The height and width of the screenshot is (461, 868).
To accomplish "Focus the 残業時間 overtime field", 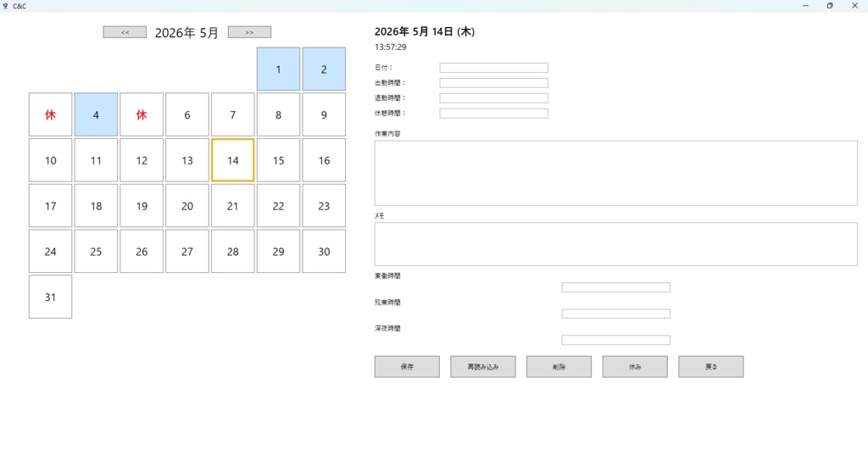I will [616, 314].
